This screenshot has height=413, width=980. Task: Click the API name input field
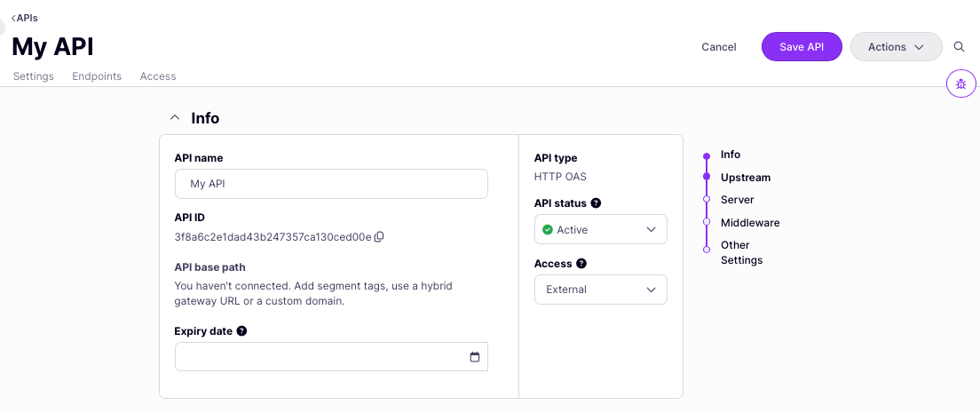(331, 184)
